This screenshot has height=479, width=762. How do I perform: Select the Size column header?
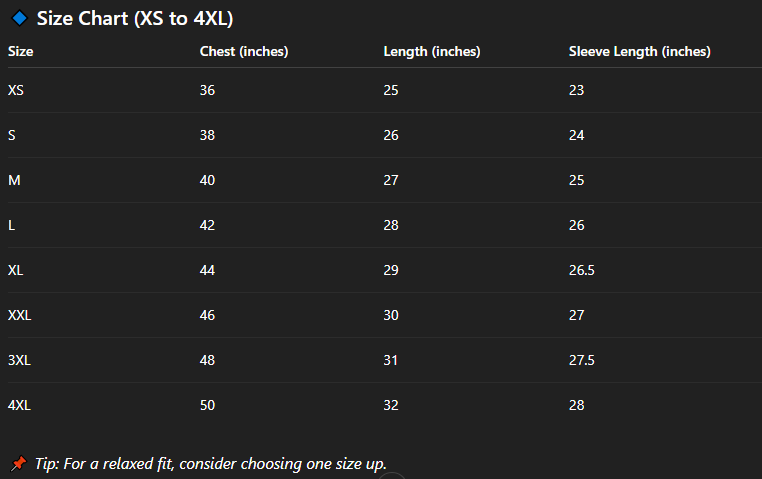pos(21,52)
